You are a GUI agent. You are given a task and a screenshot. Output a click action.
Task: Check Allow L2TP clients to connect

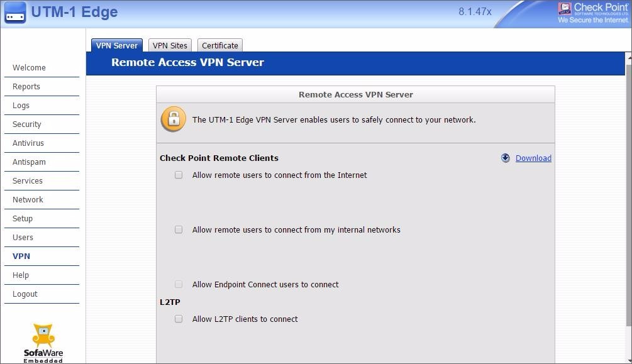(179, 319)
